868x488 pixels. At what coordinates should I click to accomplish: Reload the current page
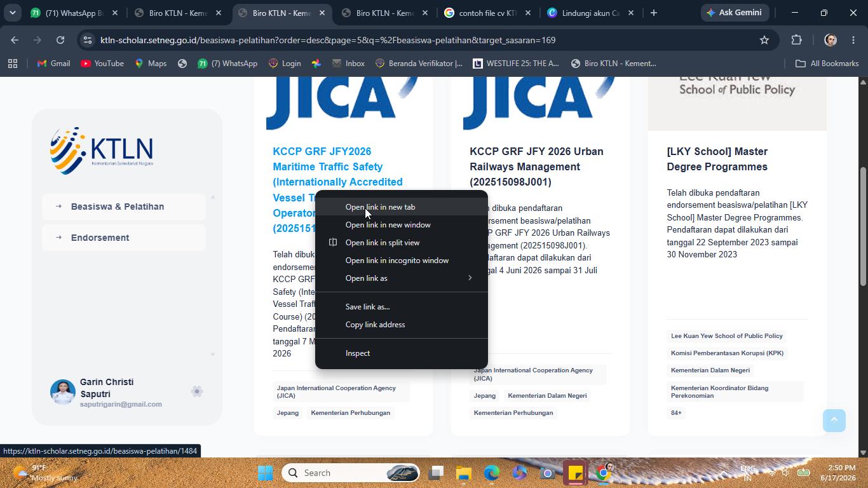pyautogui.click(x=60, y=40)
